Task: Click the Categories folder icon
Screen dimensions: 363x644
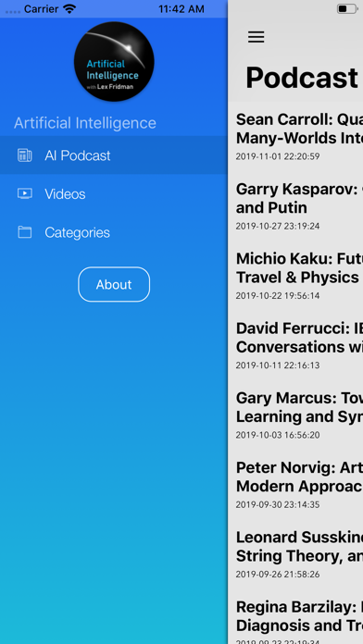Action: pyautogui.click(x=25, y=232)
